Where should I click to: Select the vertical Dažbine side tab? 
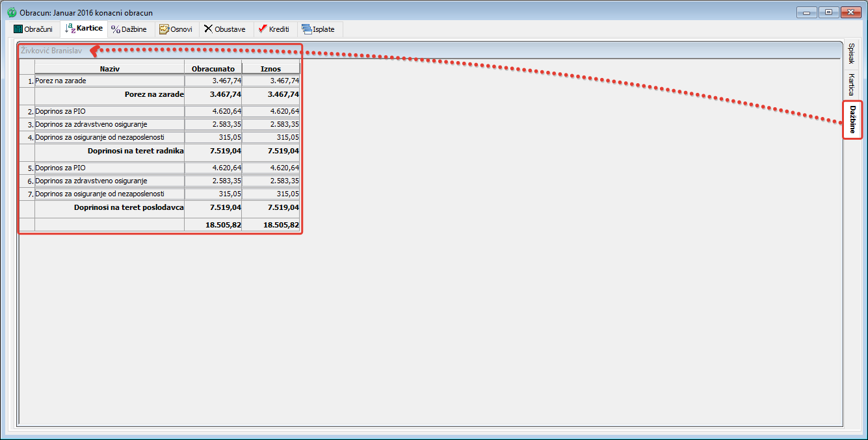click(x=852, y=120)
